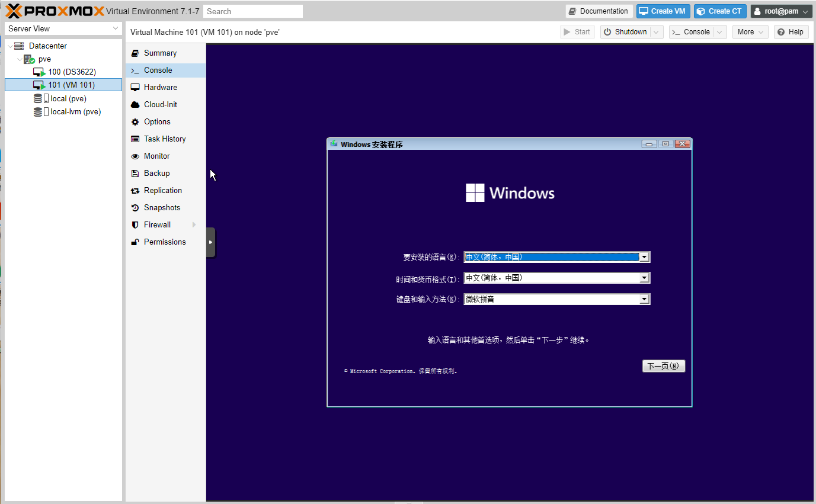
Task: Open the Monitor tab
Action: click(x=166, y=156)
